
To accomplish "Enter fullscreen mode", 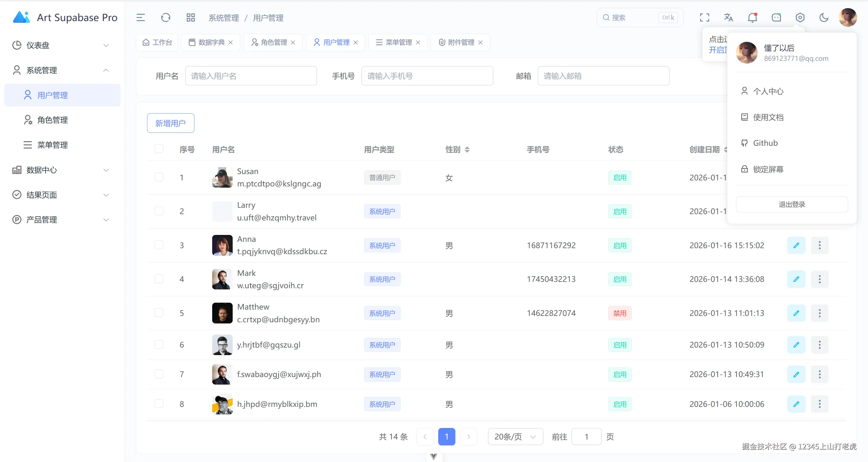I will point(704,17).
